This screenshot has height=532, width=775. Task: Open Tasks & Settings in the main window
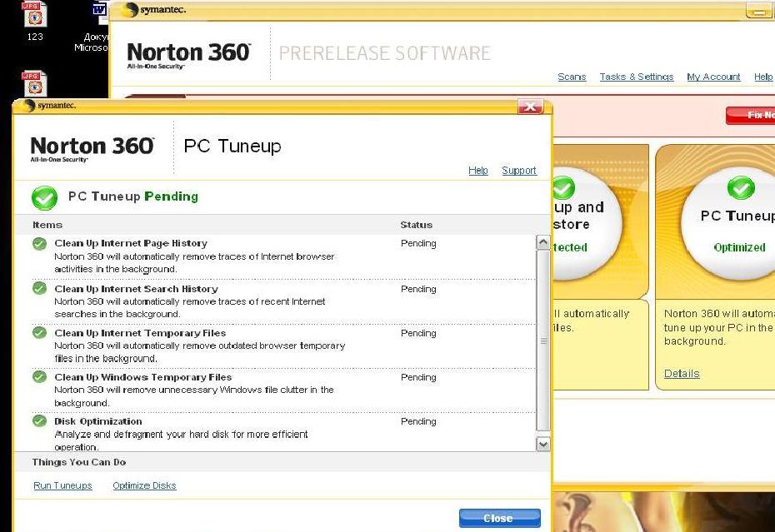pyautogui.click(x=637, y=77)
